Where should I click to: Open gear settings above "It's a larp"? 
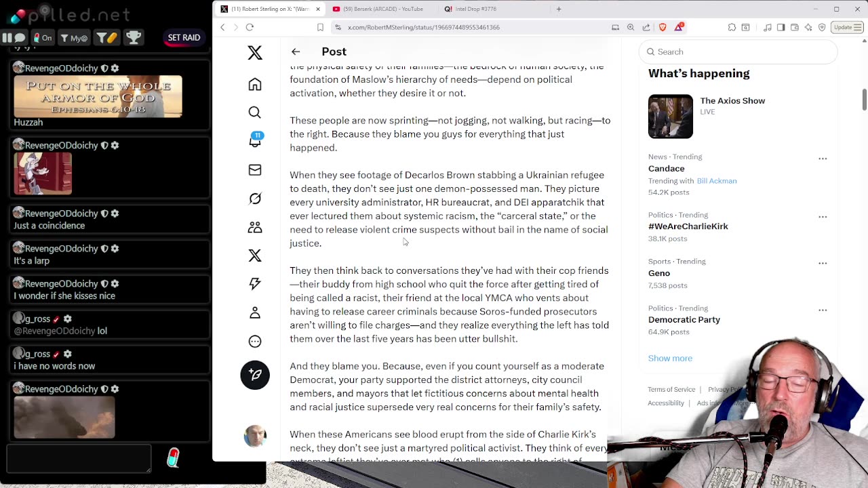click(115, 249)
